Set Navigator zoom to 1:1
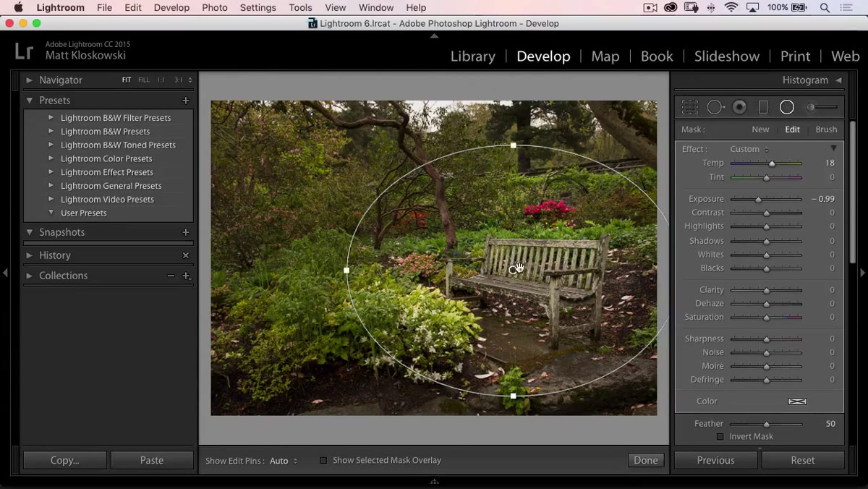Screen dimensions: 868x489 (x=161, y=80)
